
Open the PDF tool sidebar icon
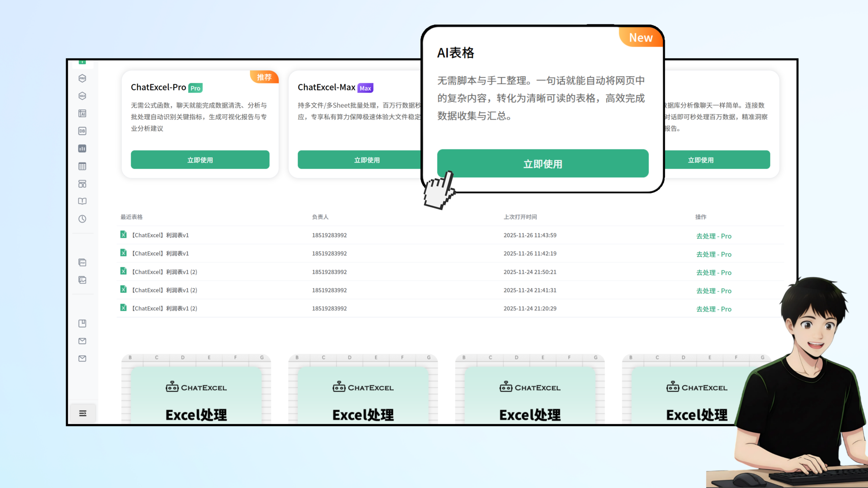tap(82, 263)
